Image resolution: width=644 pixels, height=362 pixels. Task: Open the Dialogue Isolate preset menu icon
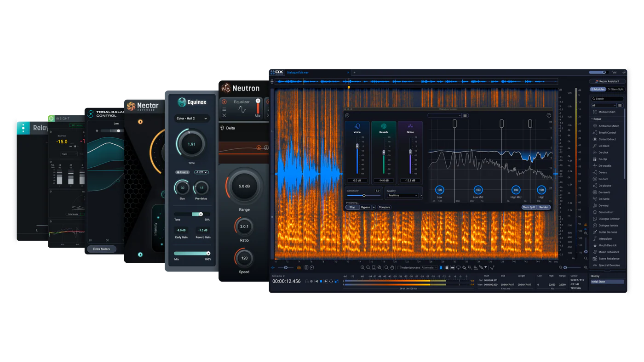[465, 115]
